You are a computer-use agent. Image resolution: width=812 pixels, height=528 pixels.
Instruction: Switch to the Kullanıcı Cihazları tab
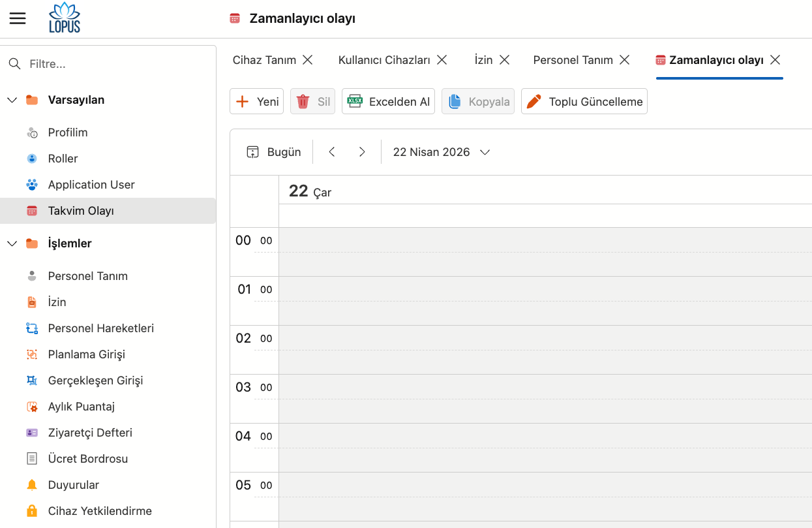(x=384, y=60)
